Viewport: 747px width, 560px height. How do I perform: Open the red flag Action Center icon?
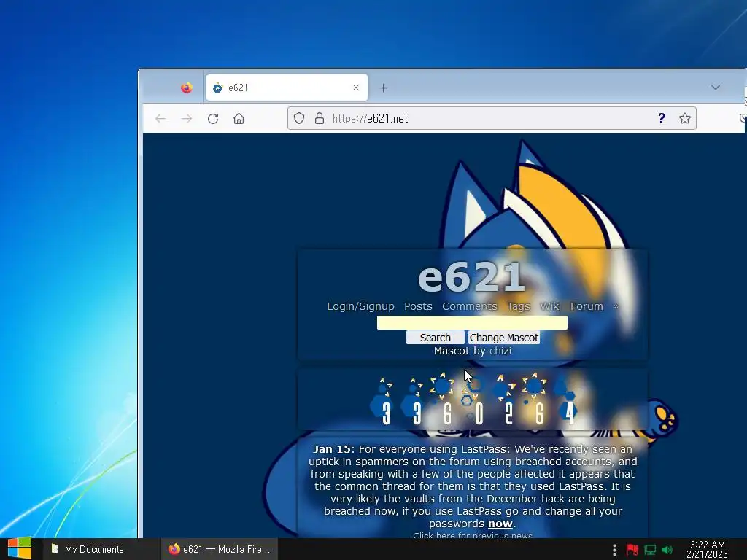[x=632, y=550]
